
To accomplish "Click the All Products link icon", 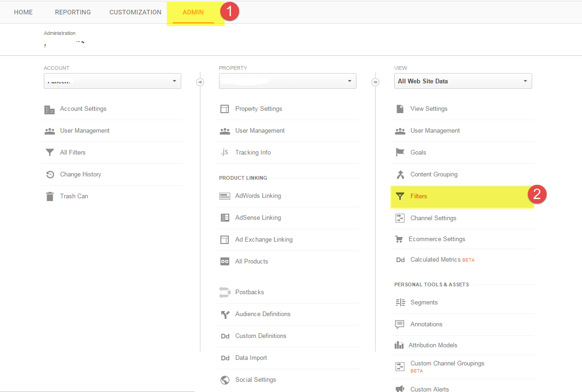I will 225,262.
